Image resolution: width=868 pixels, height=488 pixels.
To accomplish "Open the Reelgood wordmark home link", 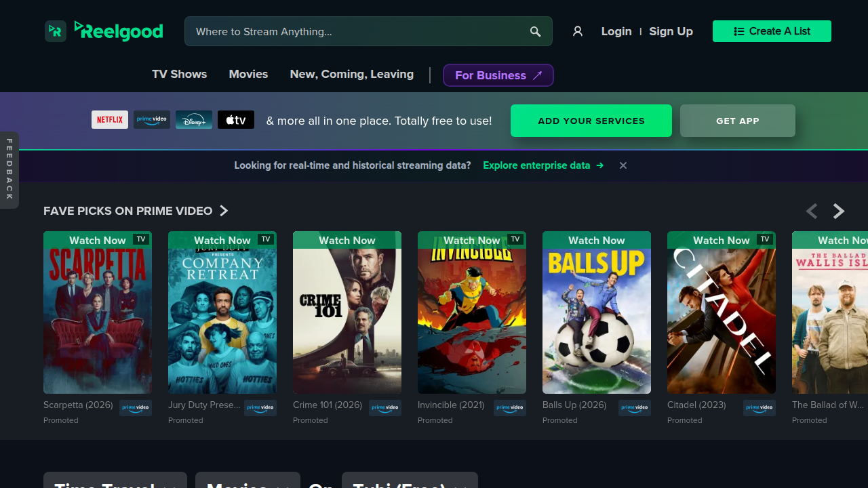I will pyautogui.click(x=119, y=31).
